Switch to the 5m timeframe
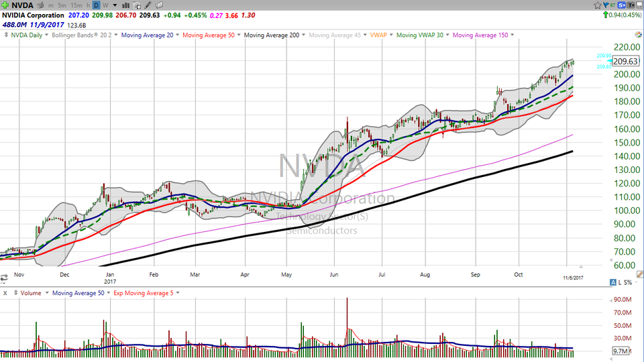The image size is (644, 362). point(62,5)
